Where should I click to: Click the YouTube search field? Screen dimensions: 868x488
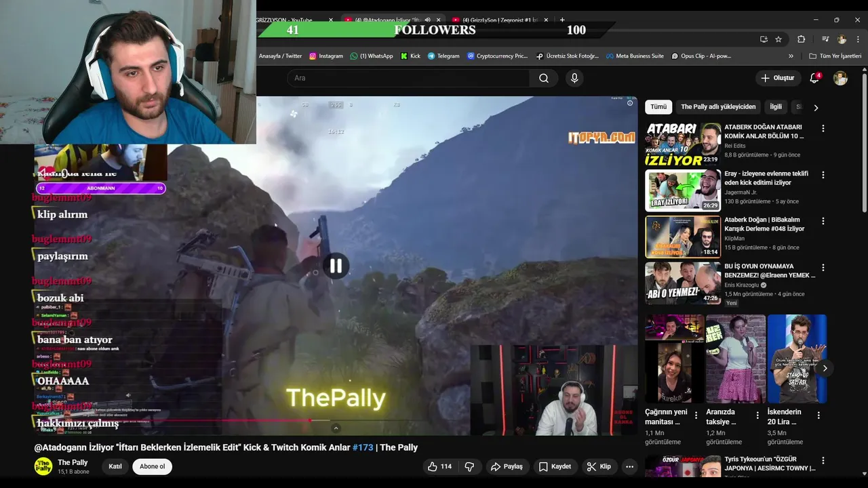[408, 78]
